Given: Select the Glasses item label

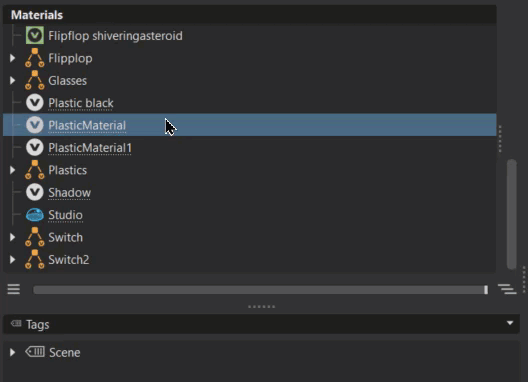Looking at the screenshot, I should (67, 81).
